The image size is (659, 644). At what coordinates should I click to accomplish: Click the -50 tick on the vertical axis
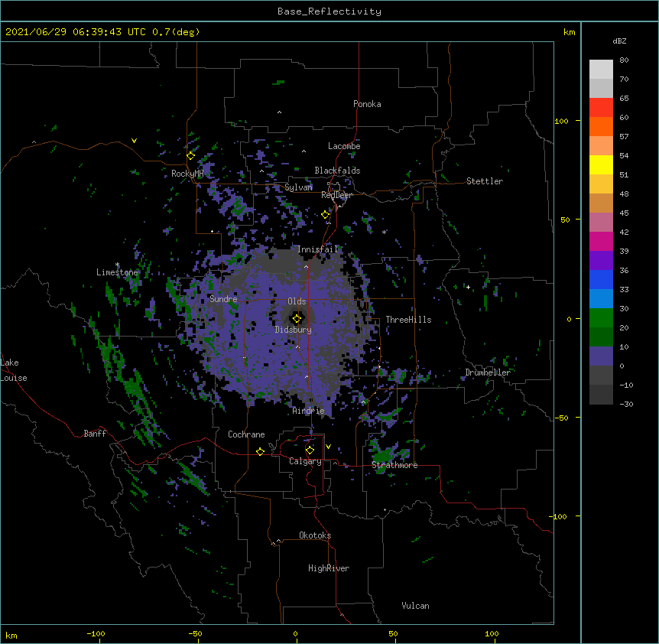(561, 418)
